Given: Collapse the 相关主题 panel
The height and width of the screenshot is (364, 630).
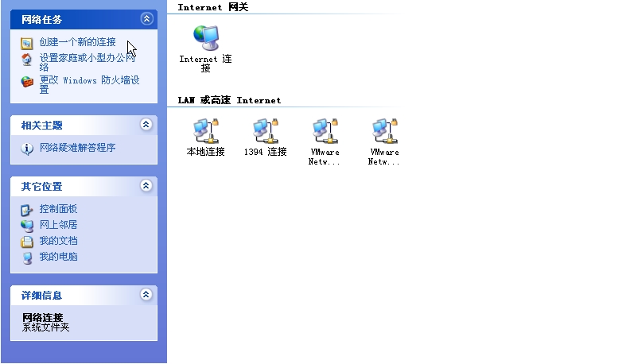Looking at the screenshot, I should [146, 125].
